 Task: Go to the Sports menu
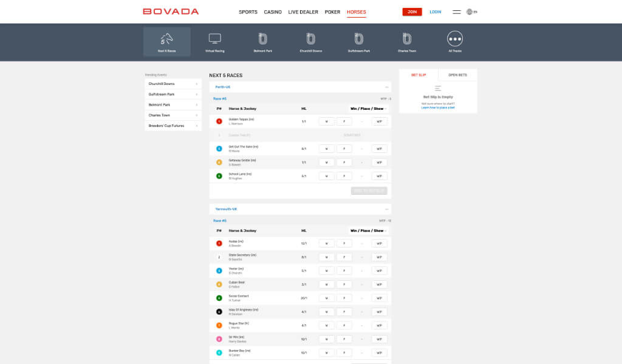pyautogui.click(x=248, y=12)
